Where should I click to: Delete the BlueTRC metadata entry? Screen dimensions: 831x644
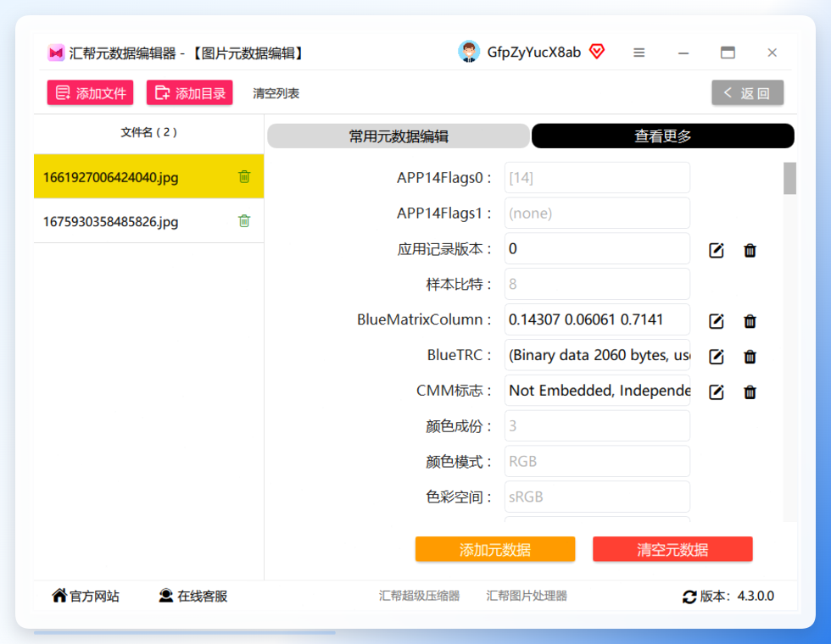click(x=750, y=357)
